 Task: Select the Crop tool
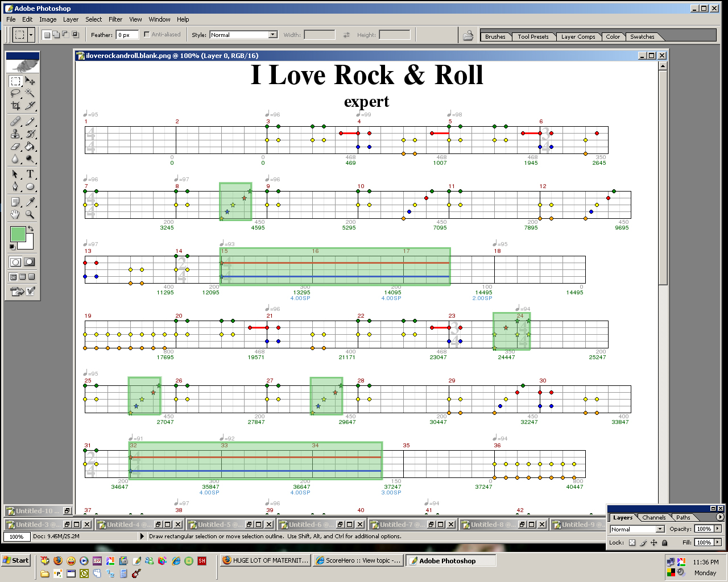[x=15, y=105]
